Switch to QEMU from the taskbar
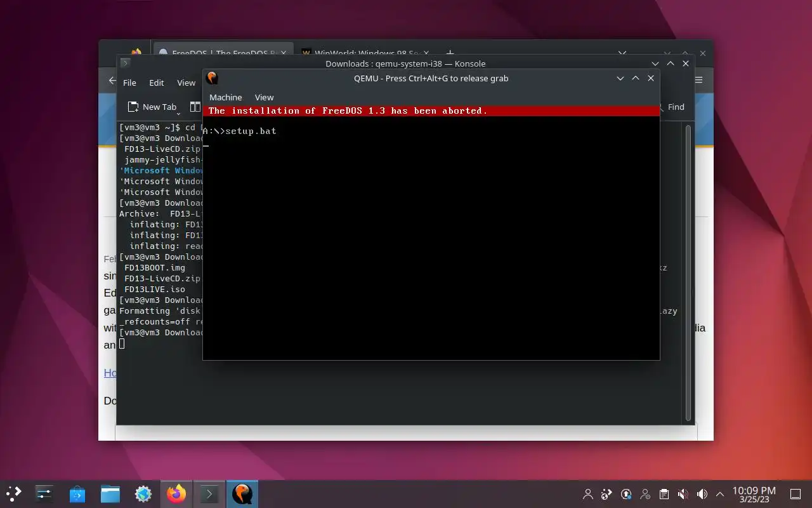The height and width of the screenshot is (508, 812). (x=242, y=493)
